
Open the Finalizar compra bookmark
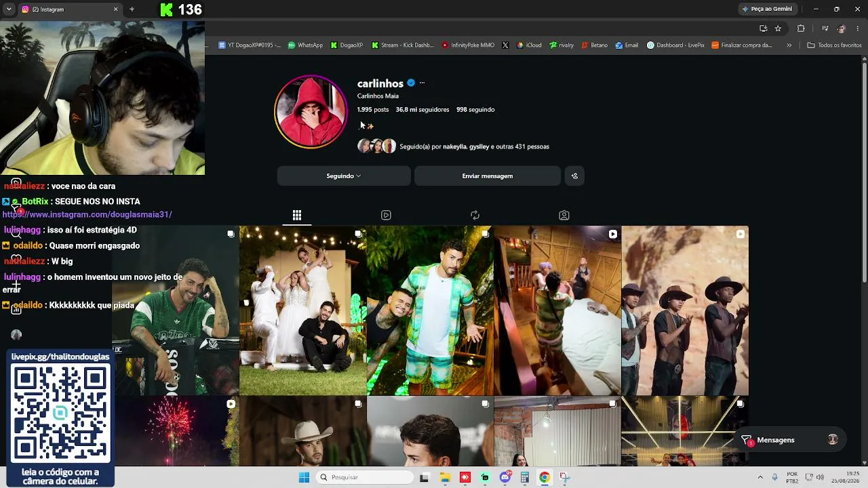[742, 45]
